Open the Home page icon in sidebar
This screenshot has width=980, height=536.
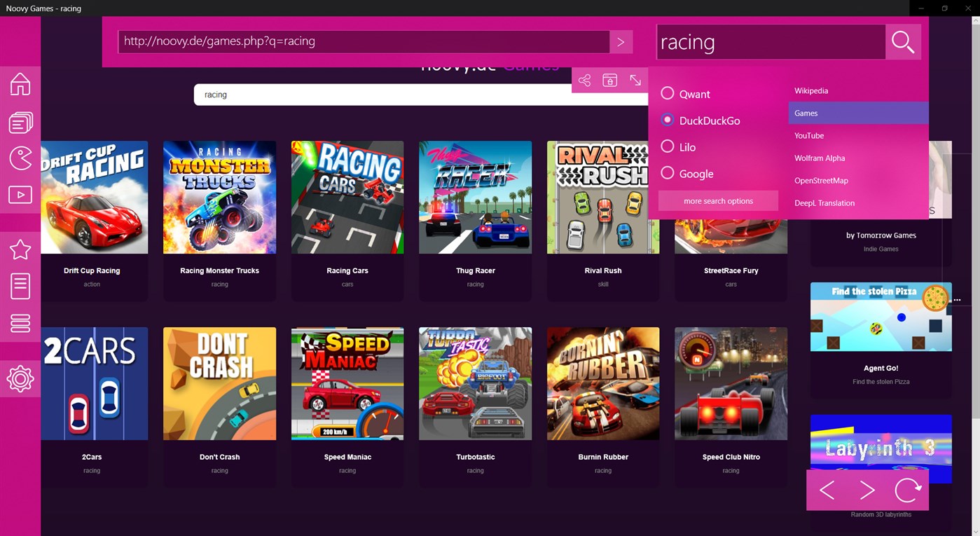[x=21, y=83]
